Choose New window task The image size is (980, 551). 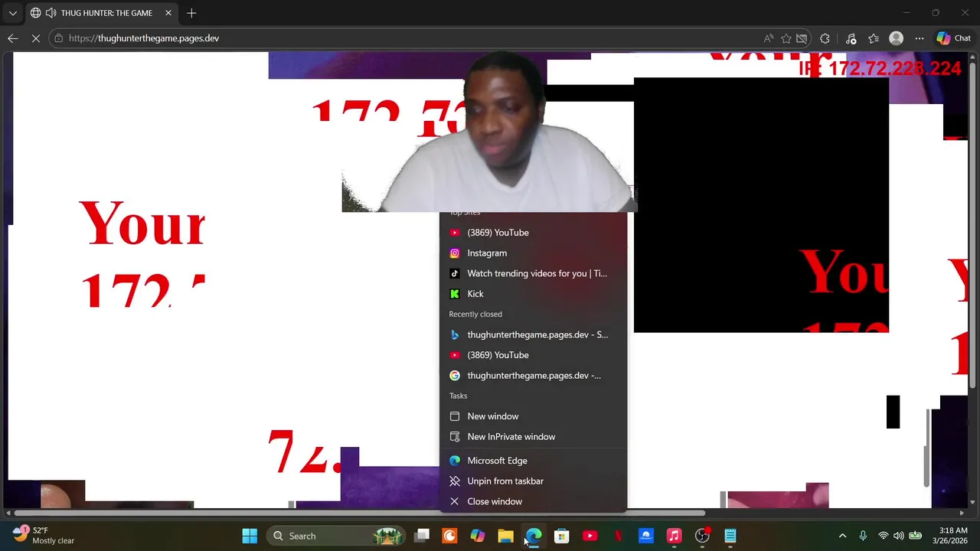[533, 416]
